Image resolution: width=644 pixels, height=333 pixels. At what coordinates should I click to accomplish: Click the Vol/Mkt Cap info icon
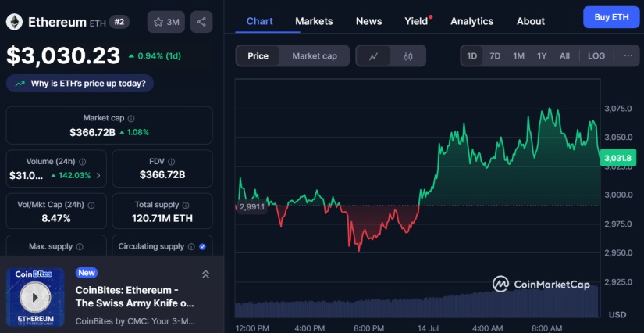click(91, 205)
